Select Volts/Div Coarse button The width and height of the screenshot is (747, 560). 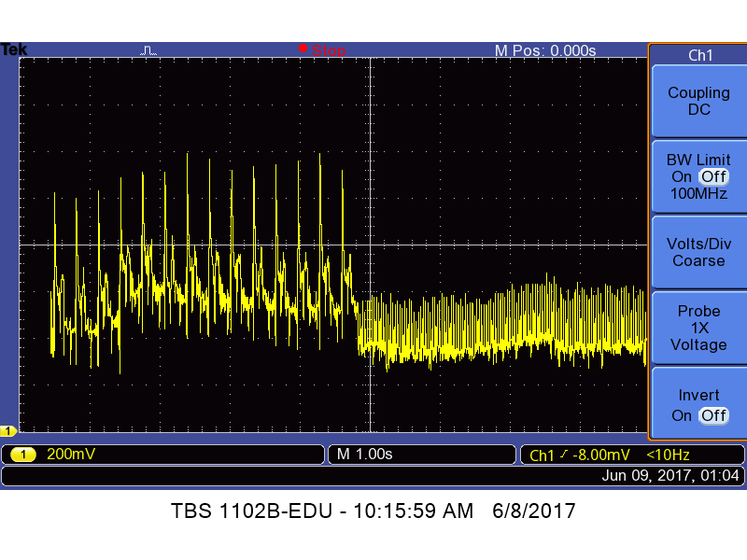pos(698,252)
